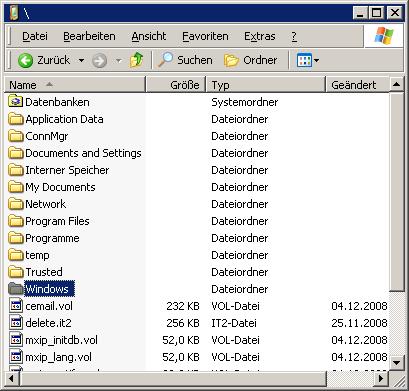Click the vertical scrollbar thumb
This screenshot has height=391, width=409.
[x=396, y=192]
